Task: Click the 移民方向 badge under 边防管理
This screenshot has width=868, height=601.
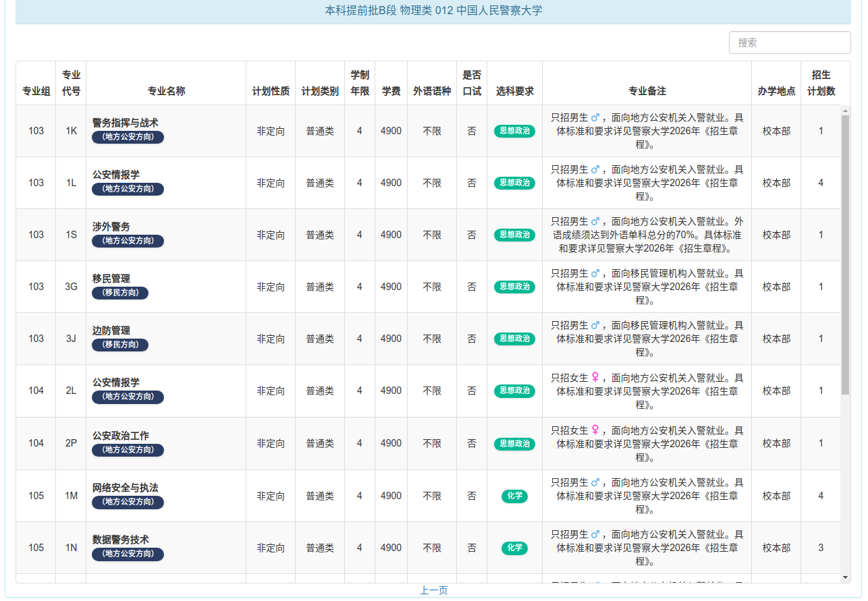Action: 120,345
